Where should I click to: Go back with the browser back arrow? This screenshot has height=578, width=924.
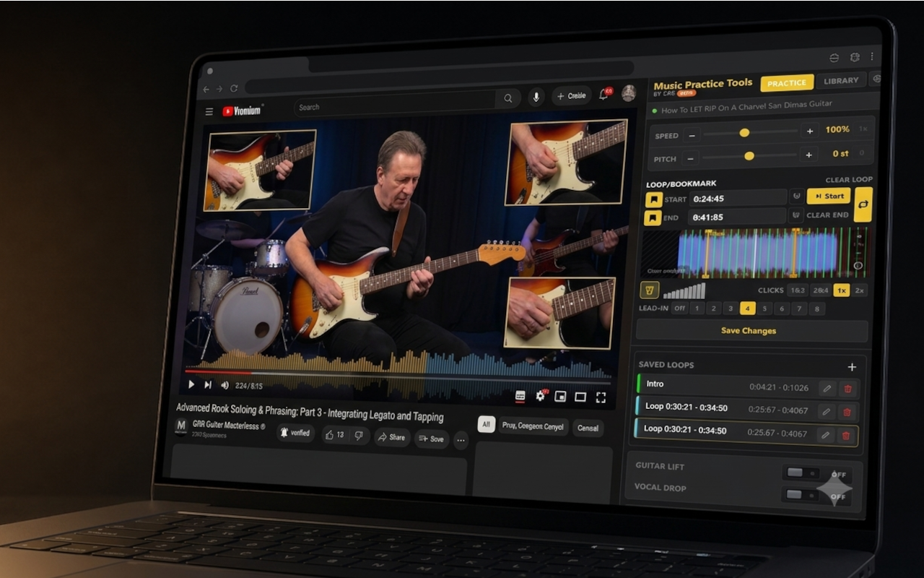tap(206, 89)
